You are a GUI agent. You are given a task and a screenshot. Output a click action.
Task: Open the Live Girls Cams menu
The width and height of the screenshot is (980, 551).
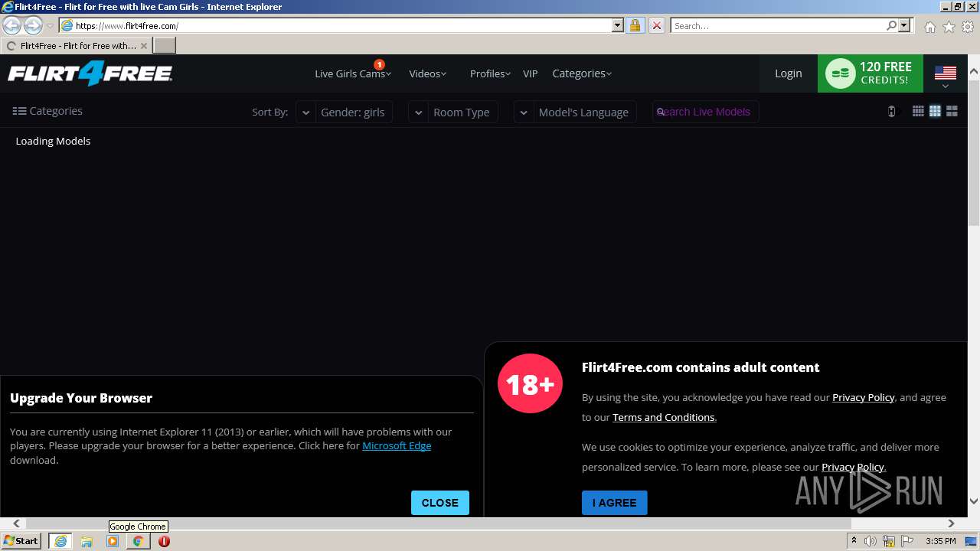click(x=353, y=73)
